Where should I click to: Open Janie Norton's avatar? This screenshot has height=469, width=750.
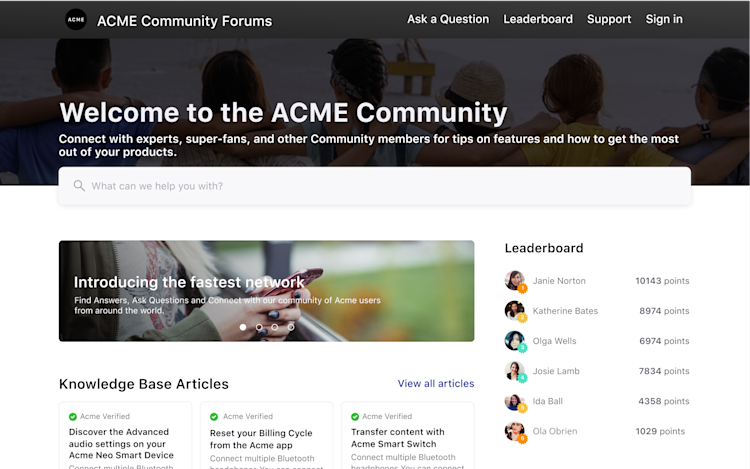515,280
